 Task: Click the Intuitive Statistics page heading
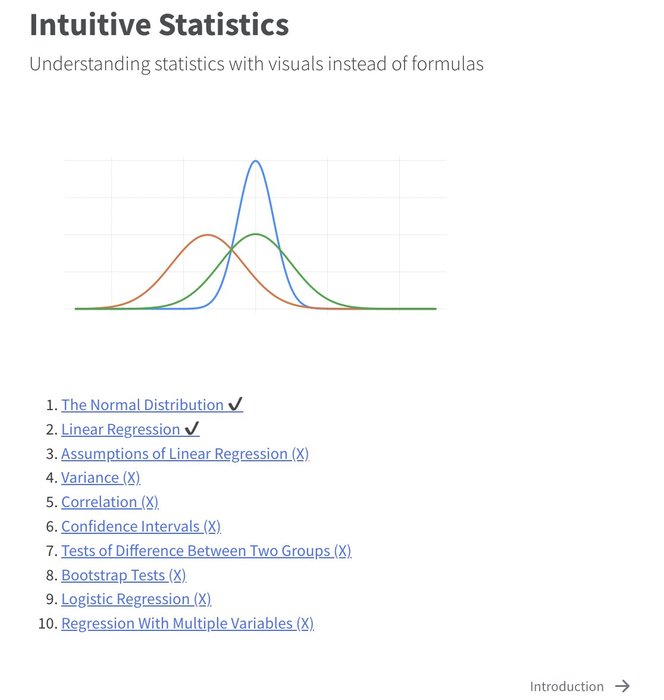click(159, 25)
